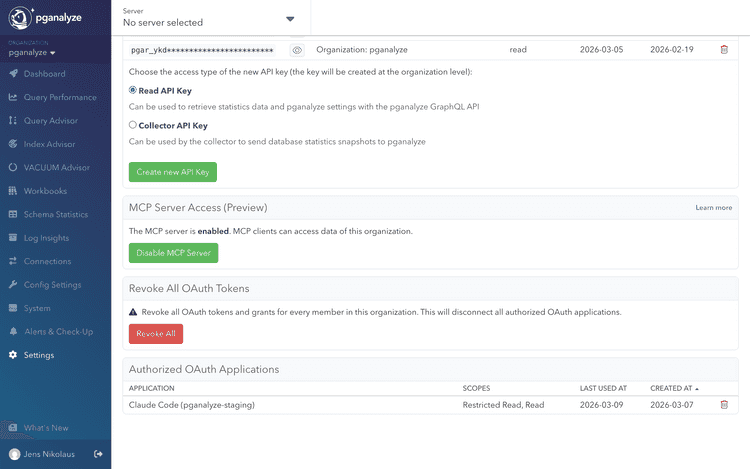This screenshot has width=750, height=469.
Task: Click the 2026-03-05 date cell
Action: pyautogui.click(x=601, y=50)
